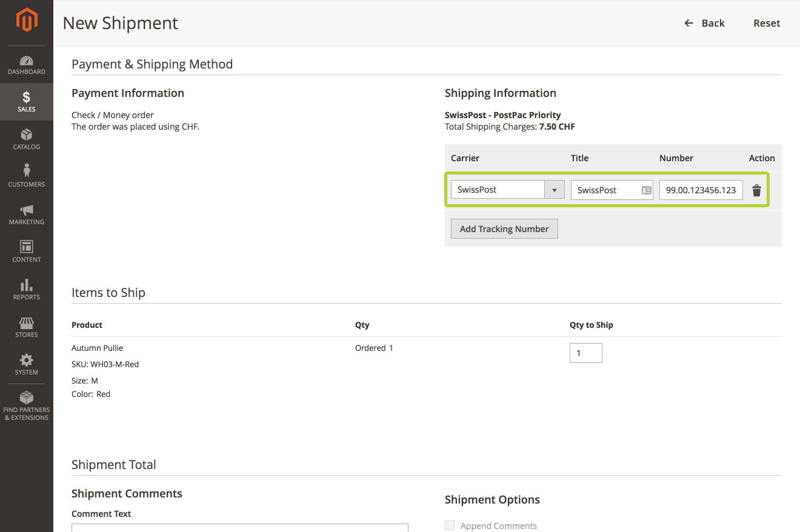Enable the Append Comments checkbox
800x532 pixels.
click(x=450, y=526)
